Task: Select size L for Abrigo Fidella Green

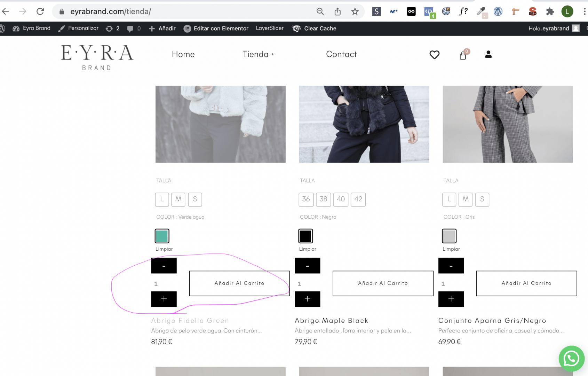Action: coord(162,199)
